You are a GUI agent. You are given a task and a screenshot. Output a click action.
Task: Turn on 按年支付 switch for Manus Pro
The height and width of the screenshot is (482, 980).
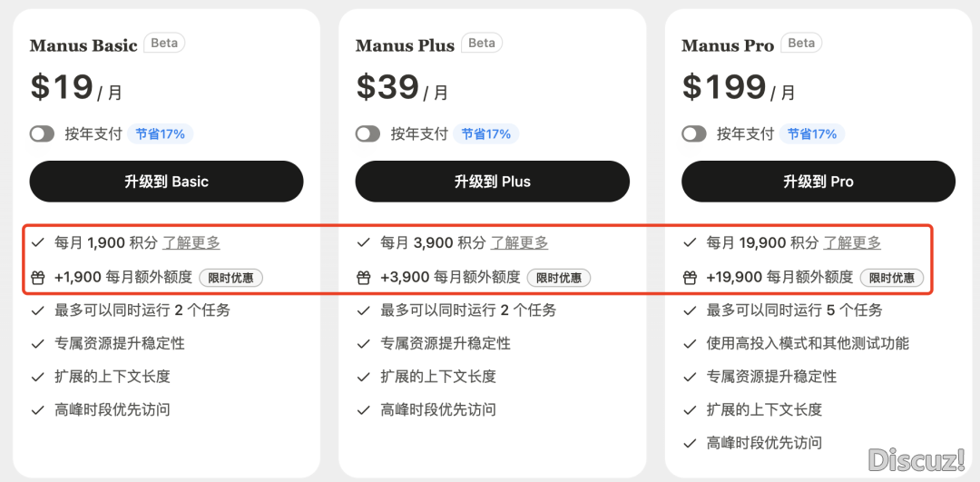tap(694, 133)
